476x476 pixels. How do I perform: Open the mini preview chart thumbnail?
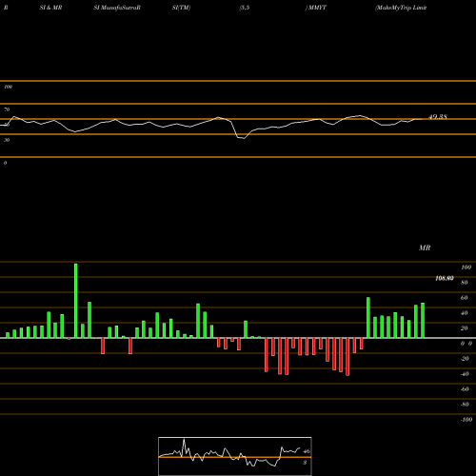tap(235, 456)
